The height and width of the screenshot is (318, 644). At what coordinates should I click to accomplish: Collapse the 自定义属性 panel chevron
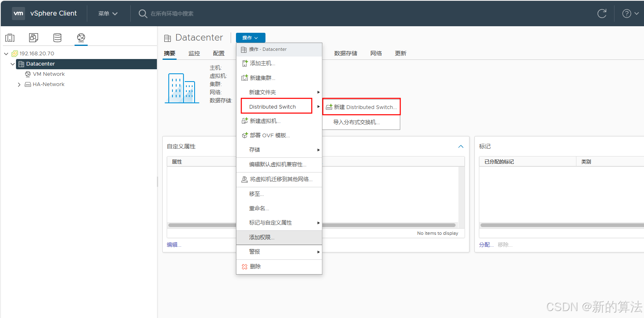coord(461,146)
